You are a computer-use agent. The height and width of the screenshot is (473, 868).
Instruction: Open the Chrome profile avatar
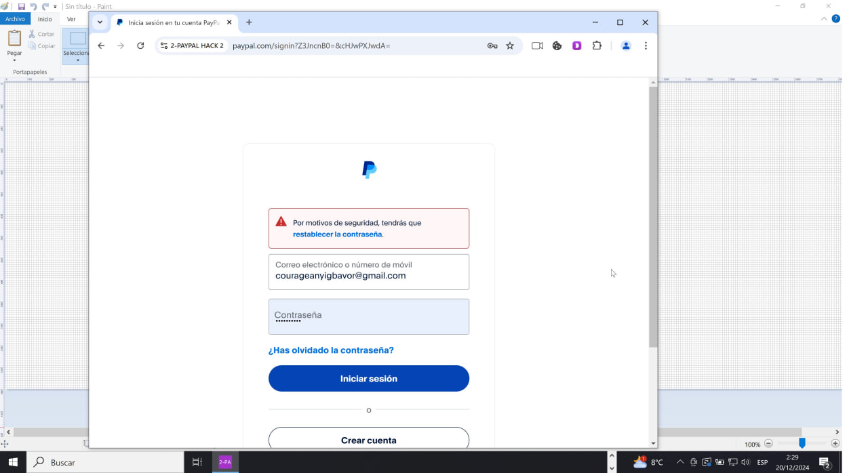click(x=626, y=45)
